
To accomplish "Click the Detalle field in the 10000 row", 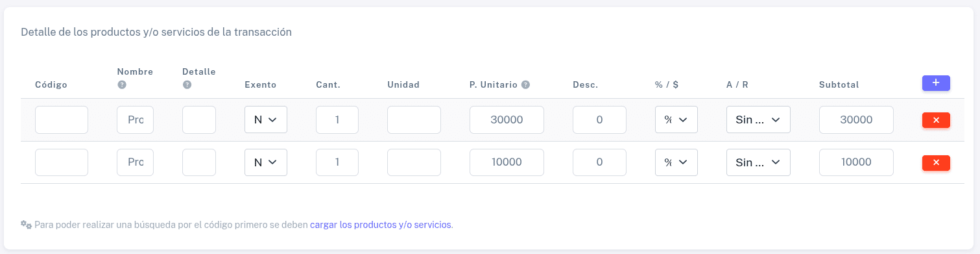I will tap(199, 162).
